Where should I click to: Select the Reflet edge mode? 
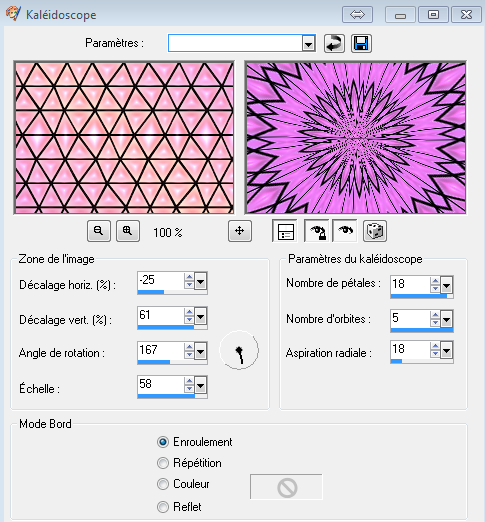[163, 507]
